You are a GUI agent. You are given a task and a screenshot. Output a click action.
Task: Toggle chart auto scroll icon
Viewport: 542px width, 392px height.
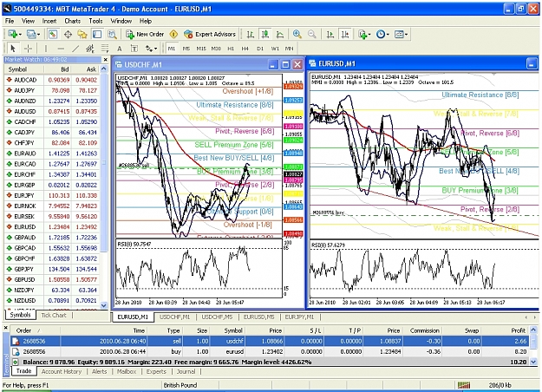click(x=330, y=34)
